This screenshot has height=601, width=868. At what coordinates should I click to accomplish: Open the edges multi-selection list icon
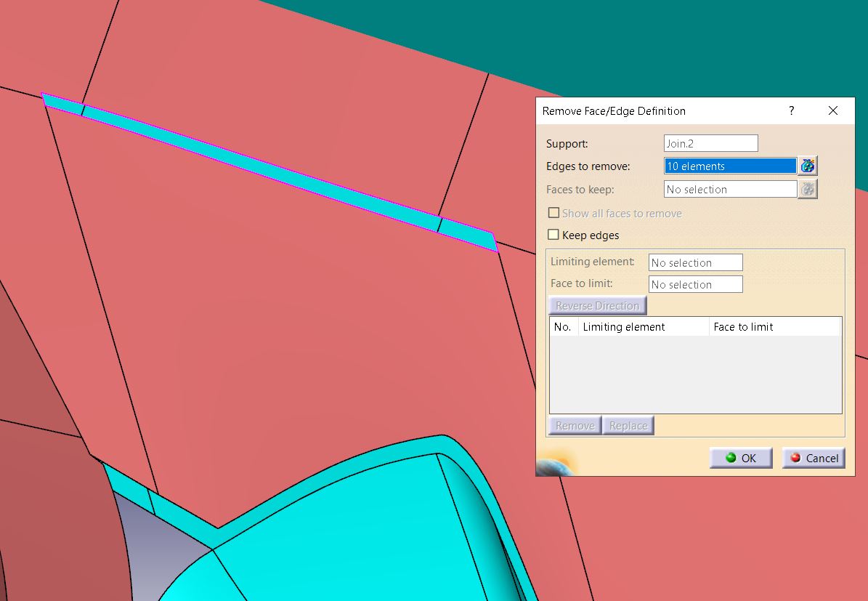pyautogui.click(x=807, y=166)
